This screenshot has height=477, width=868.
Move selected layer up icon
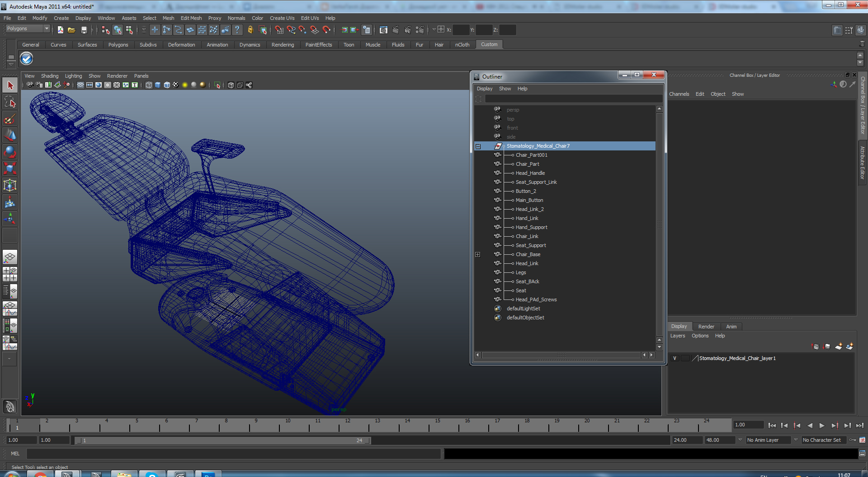point(816,346)
